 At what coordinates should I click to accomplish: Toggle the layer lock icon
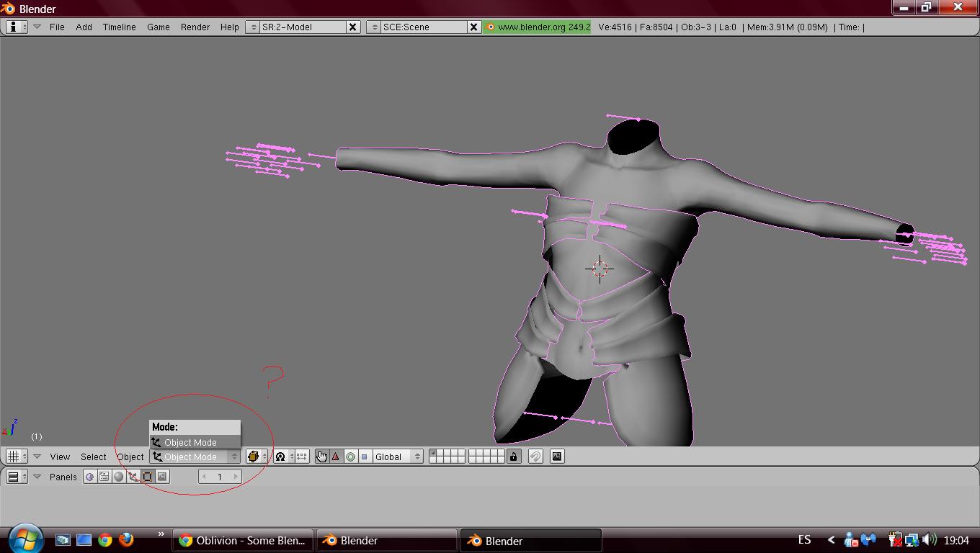(x=513, y=457)
